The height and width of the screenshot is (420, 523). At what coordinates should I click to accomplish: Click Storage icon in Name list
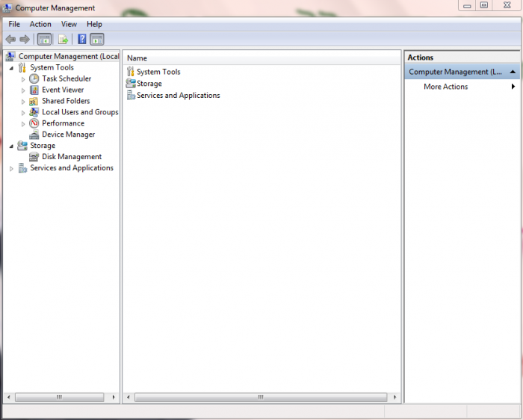coord(131,83)
